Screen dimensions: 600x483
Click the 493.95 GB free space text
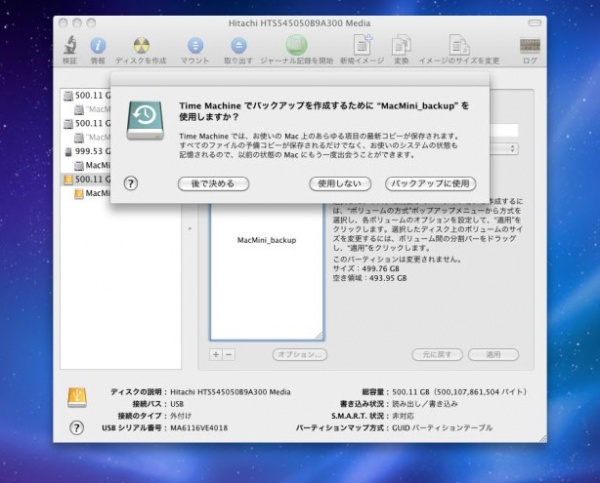tap(388, 278)
